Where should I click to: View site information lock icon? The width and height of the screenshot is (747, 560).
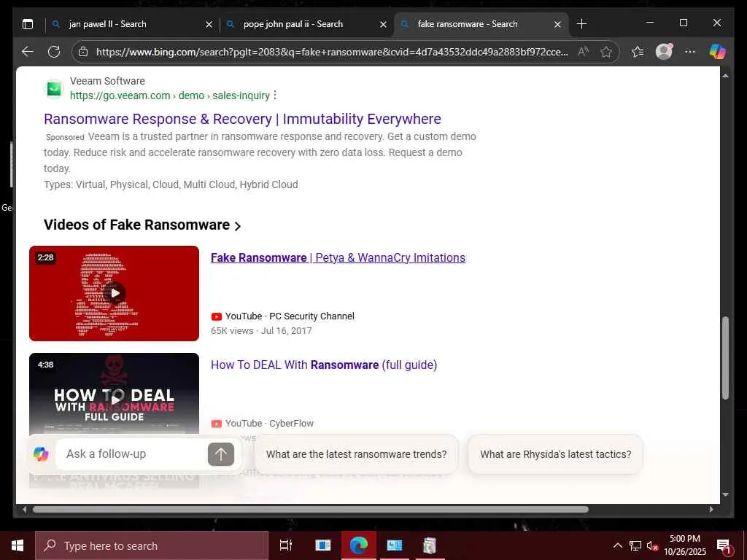point(83,52)
